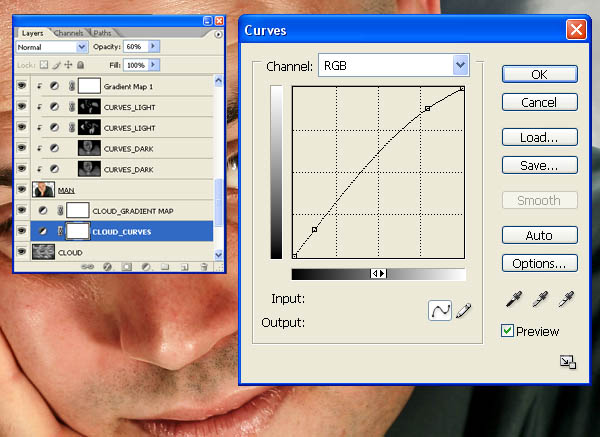Open the Layers panel flyout menu arrow

(218, 34)
